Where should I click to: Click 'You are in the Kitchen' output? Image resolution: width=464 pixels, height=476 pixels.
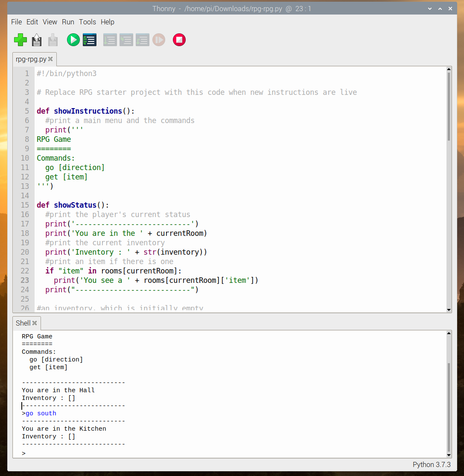pos(64,429)
